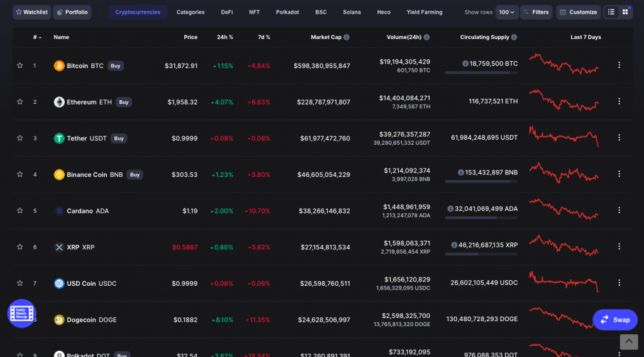Open Tether last 7 days sparkline chart
Viewport: 644px width, 357px height.
click(564, 137)
